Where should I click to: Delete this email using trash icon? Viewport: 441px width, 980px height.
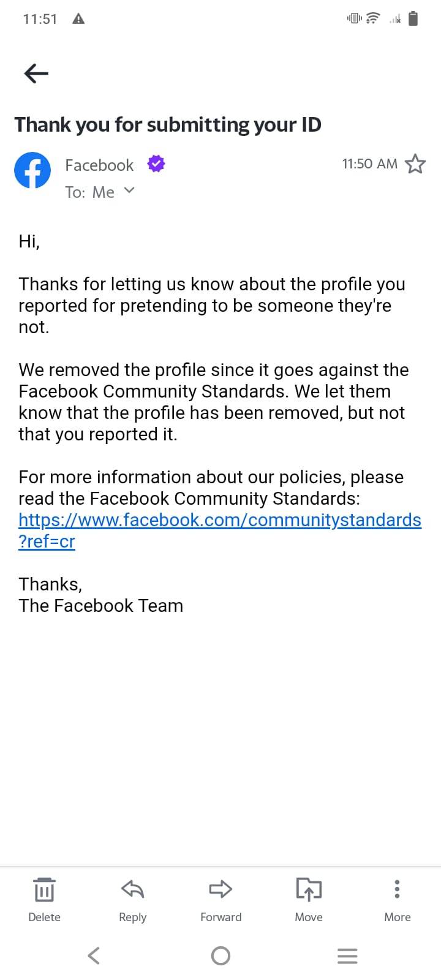[44, 898]
